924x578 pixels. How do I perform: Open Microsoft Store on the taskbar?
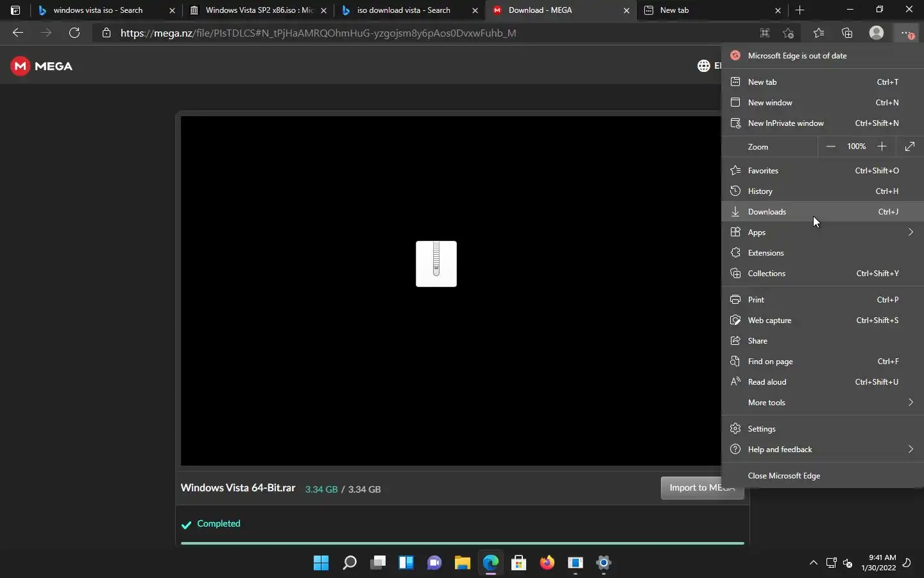519,563
